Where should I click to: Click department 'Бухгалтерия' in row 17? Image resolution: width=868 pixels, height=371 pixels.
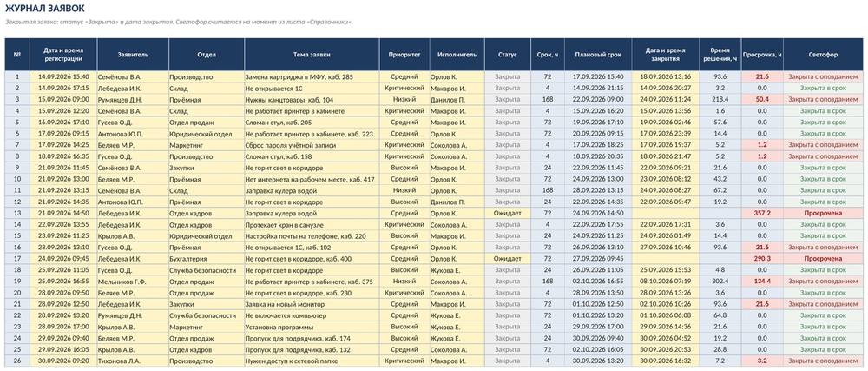point(207,259)
